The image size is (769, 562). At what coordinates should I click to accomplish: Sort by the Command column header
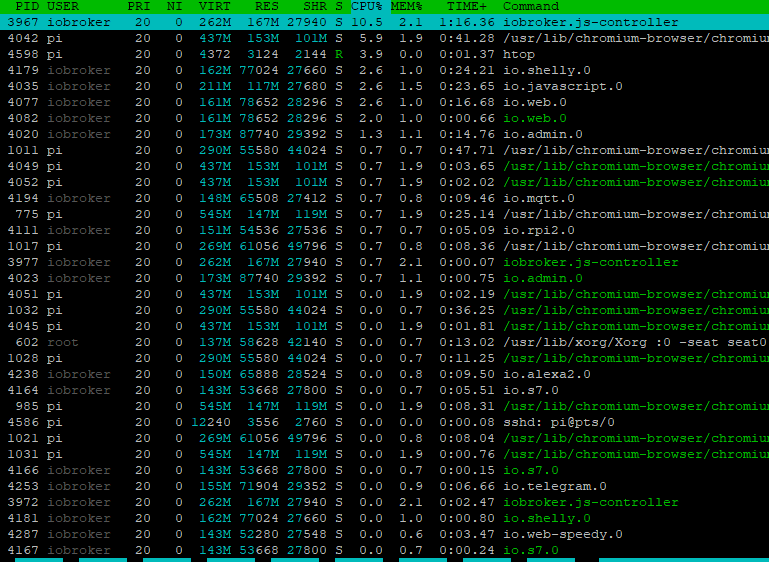pyautogui.click(x=531, y=6)
